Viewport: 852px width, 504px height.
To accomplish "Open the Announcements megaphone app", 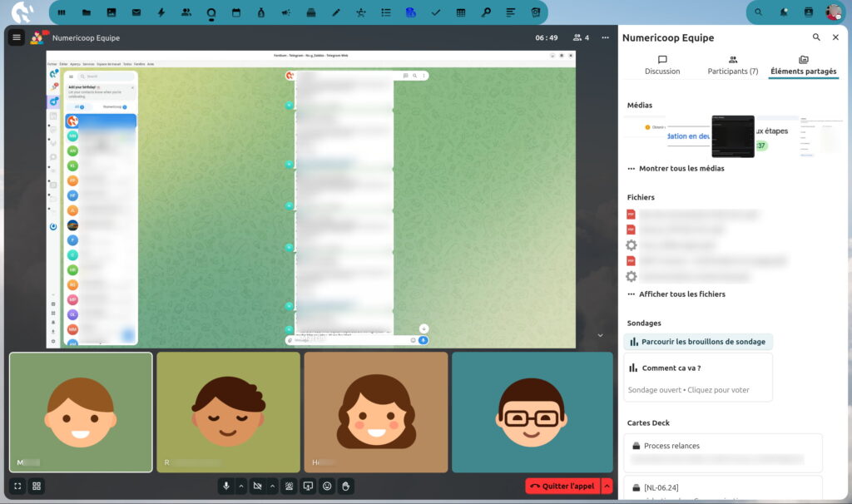I will pos(286,12).
